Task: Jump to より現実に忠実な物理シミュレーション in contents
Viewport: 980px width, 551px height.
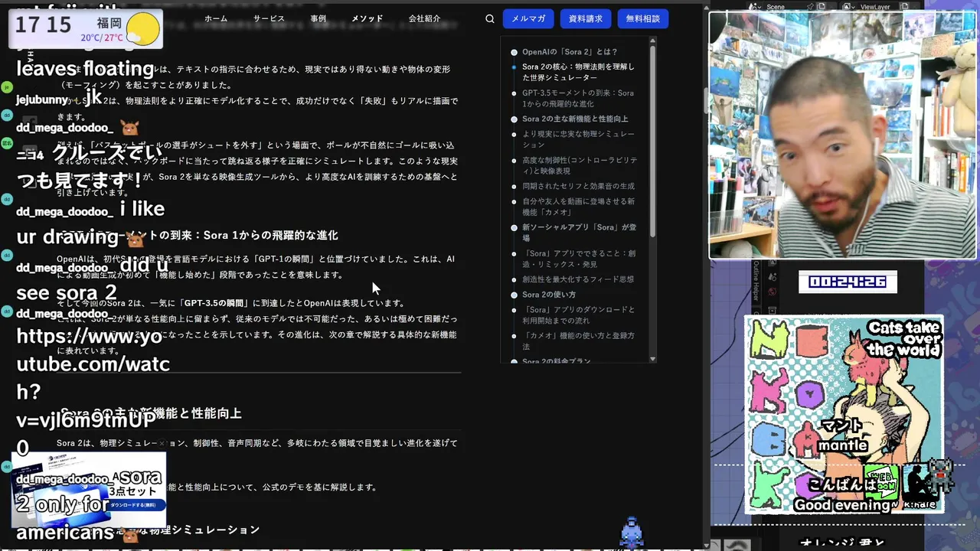Action: tap(578, 139)
